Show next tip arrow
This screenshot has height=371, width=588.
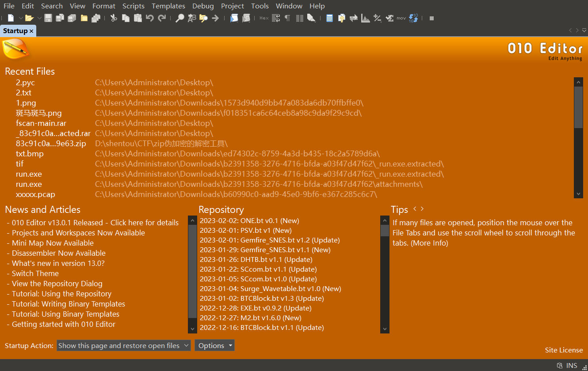point(422,208)
